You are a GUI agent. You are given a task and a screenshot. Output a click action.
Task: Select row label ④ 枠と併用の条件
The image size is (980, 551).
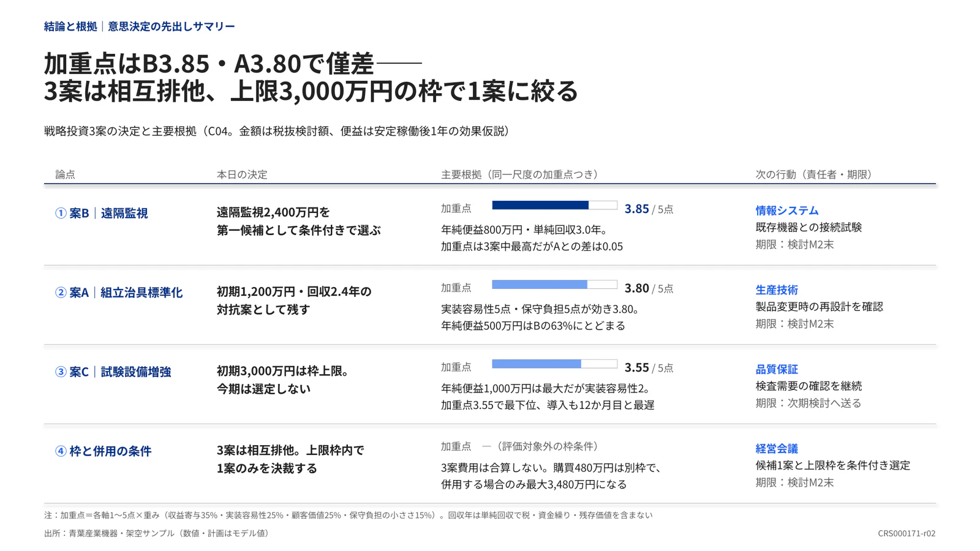pos(103,451)
